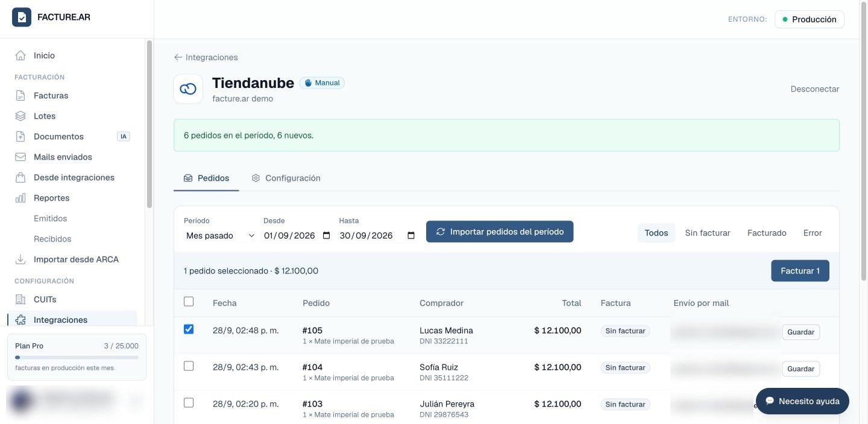
Task: Click the Facturar 1 button
Action: pyautogui.click(x=800, y=271)
